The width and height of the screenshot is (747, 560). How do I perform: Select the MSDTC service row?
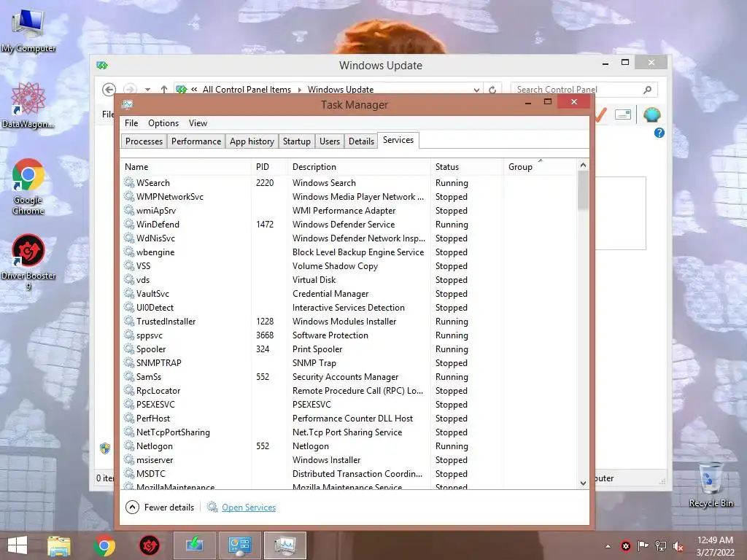click(x=349, y=474)
